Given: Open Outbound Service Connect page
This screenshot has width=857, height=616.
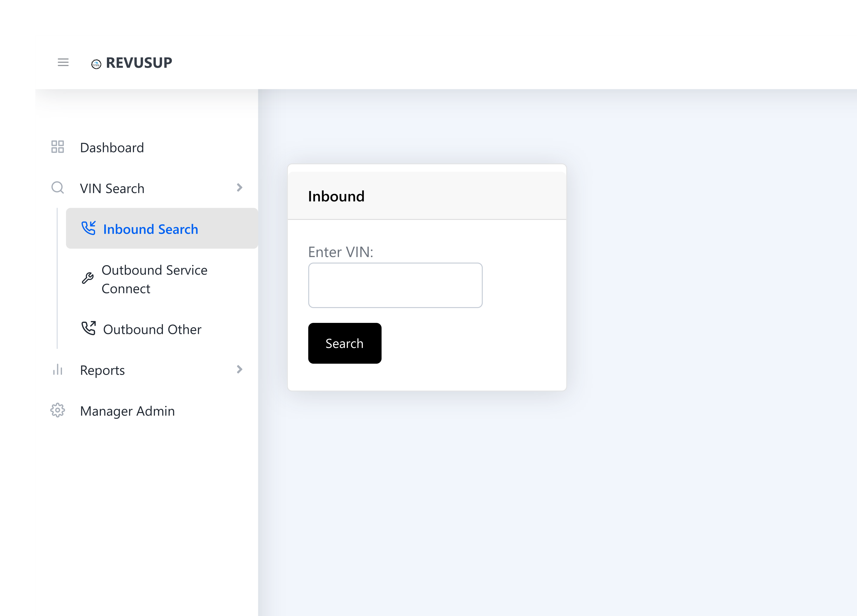Looking at the screenshot, I should [154, 279].
